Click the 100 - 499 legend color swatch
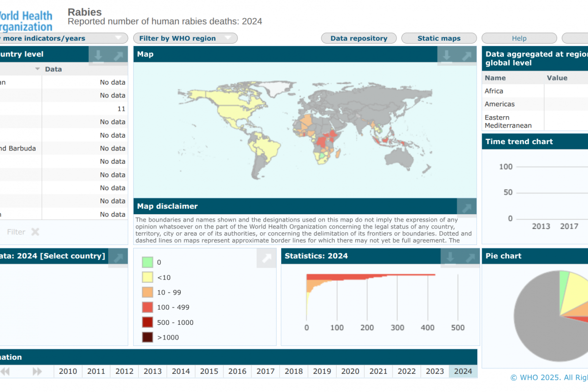This screenshot has height=392, width=588. pos(147,307)
